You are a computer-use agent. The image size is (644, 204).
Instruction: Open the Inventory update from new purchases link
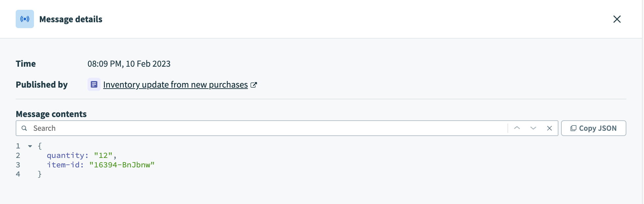click(175, 84)
